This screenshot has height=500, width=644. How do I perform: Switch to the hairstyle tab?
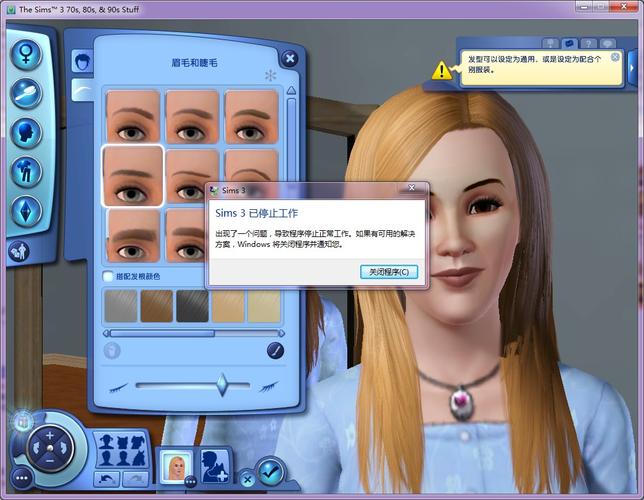83,62
